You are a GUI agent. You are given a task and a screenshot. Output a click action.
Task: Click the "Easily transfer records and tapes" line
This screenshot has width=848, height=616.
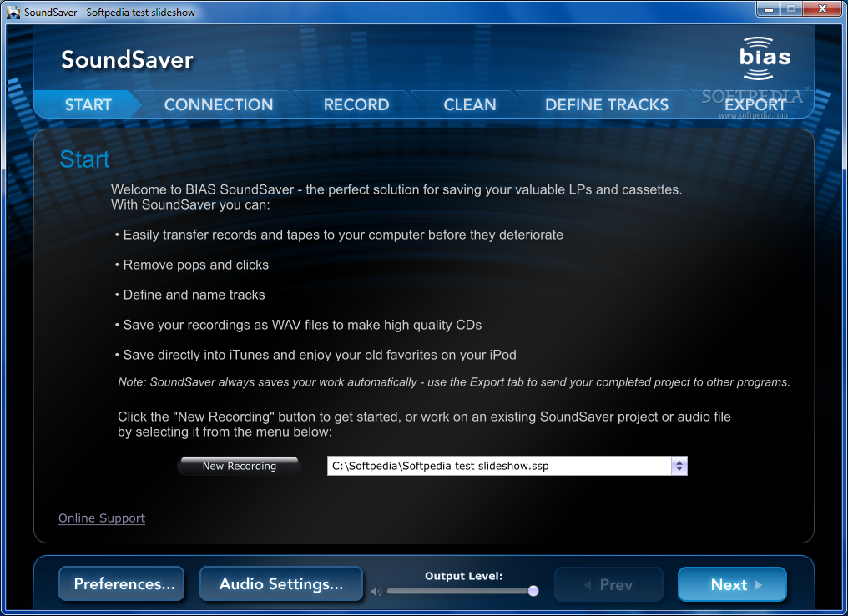pos(339,235)
